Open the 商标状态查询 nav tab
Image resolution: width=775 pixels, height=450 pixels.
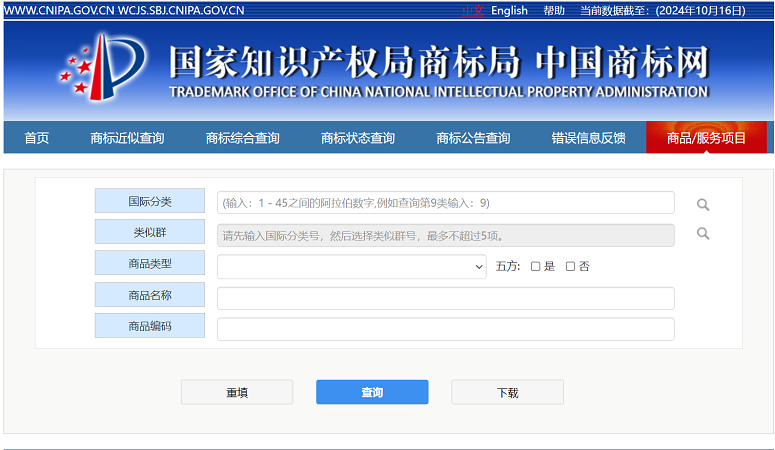(x=358, y=138)
